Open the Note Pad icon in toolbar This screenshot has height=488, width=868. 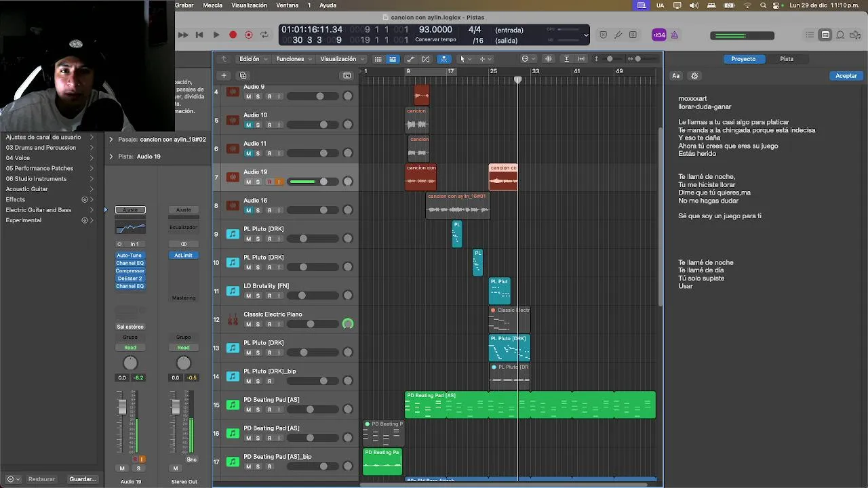coord(825,35)
